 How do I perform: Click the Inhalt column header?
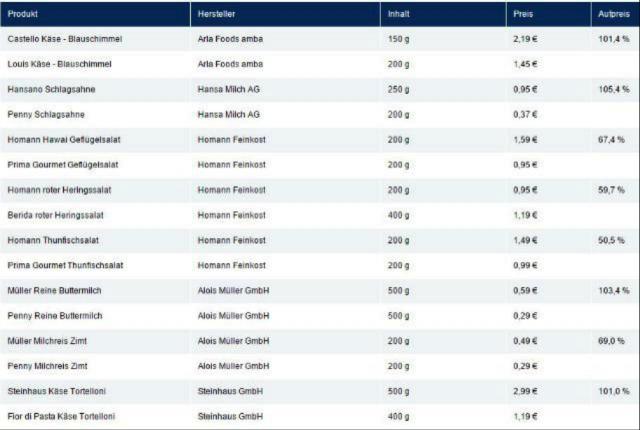tap(443, 14)
